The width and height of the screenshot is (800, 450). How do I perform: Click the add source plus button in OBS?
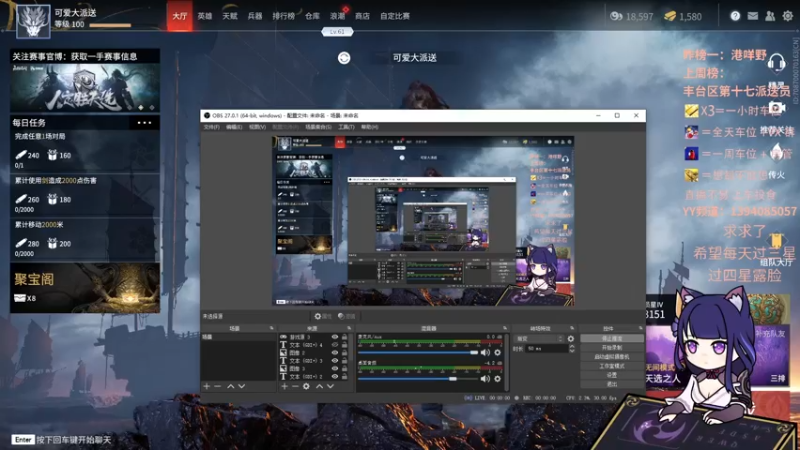284,386
